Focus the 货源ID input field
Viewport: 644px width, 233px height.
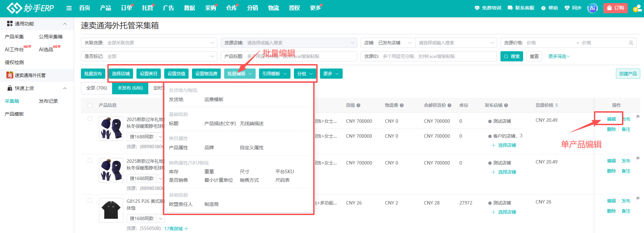coord(429,56)
